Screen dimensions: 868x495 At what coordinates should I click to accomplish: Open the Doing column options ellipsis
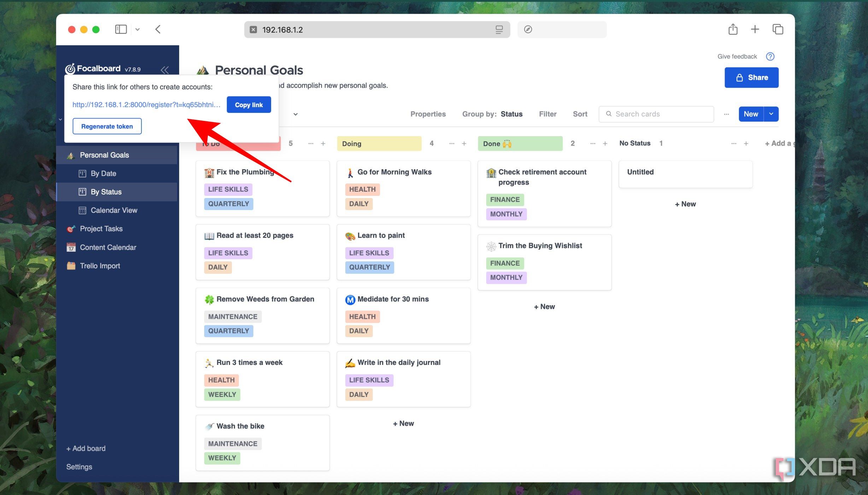click(x=452, y=144)
